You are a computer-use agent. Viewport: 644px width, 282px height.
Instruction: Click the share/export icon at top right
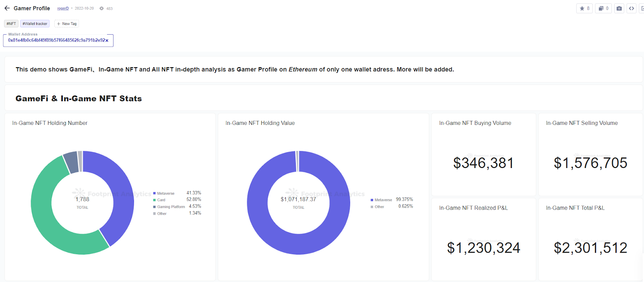click(x=642, y=8)
